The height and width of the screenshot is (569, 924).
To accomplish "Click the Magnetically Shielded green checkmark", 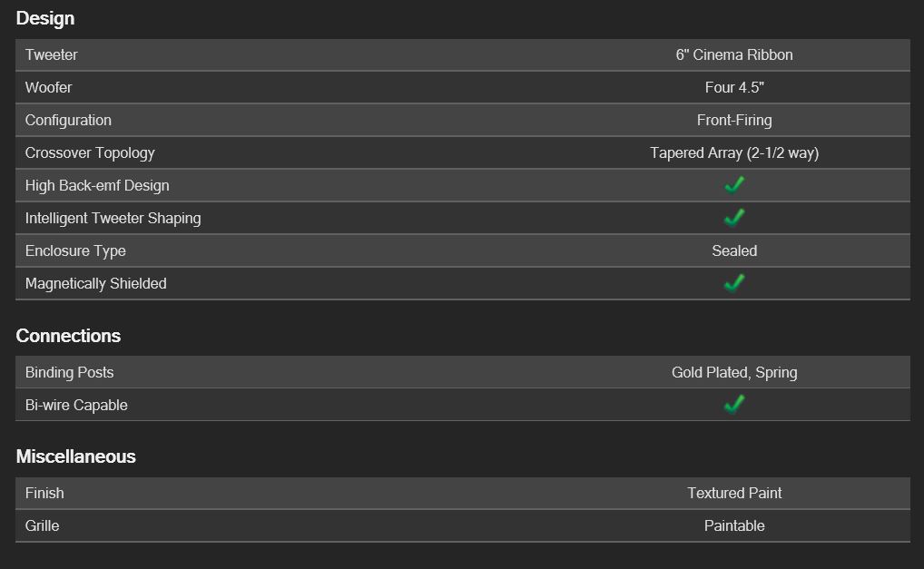I will pos(734,283).
